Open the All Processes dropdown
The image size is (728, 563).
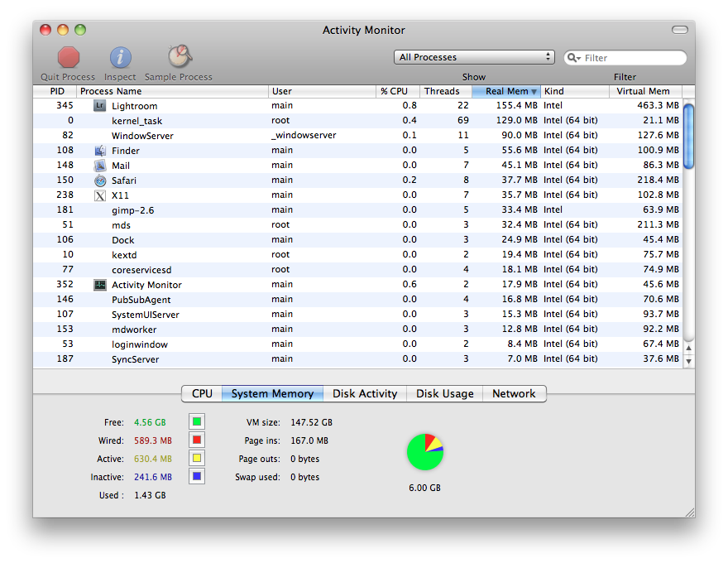(x=474, y=57)
